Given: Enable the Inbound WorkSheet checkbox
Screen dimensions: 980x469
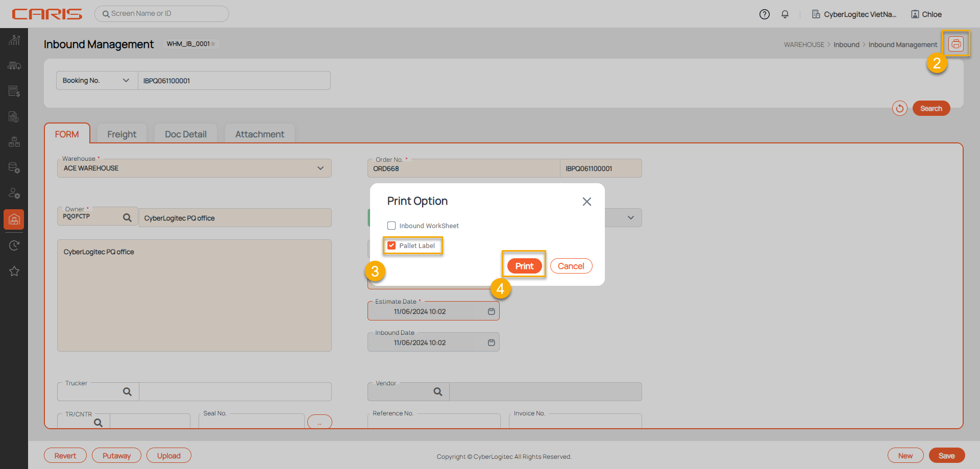Looking at the screenshot, I should [391, 226].
